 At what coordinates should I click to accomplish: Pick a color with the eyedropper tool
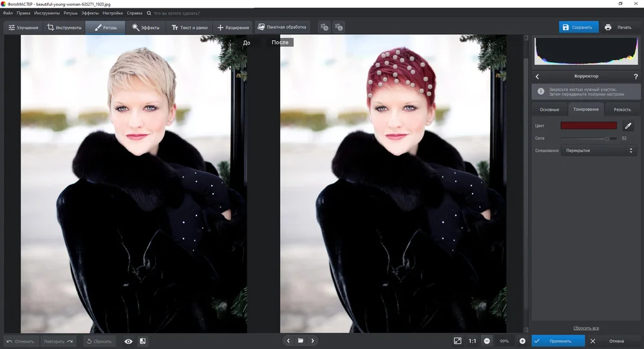coord(629,126)
